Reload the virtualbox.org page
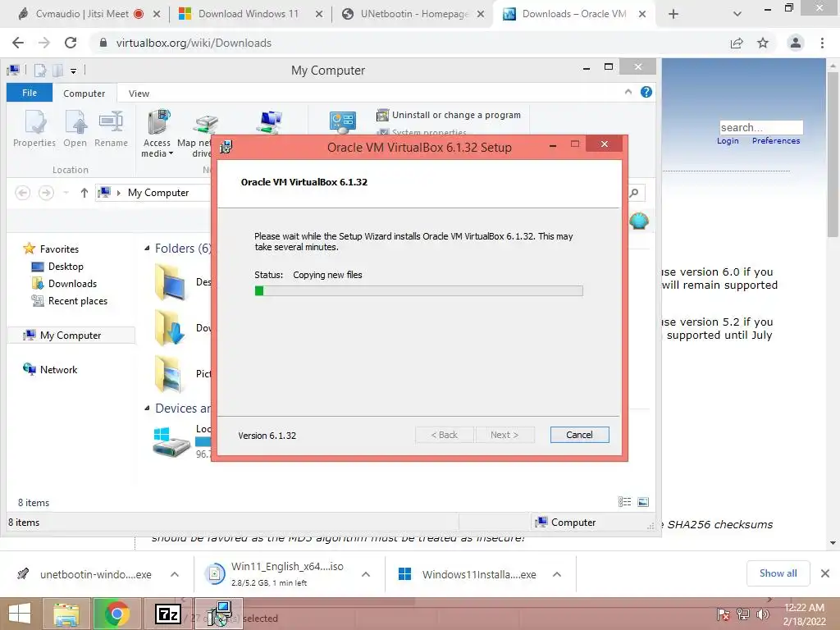Image resolution: width=840 pixels, height=630 pixels. point(71,43)
